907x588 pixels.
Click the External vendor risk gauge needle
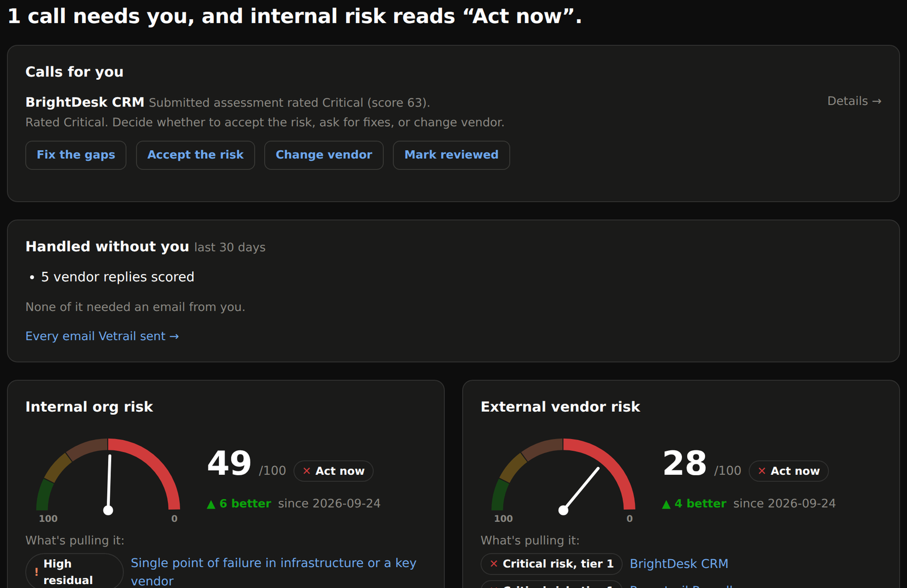(580, 490)
